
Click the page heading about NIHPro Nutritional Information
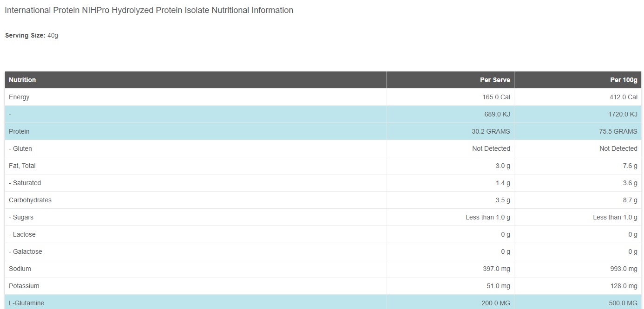click(149, 10)
